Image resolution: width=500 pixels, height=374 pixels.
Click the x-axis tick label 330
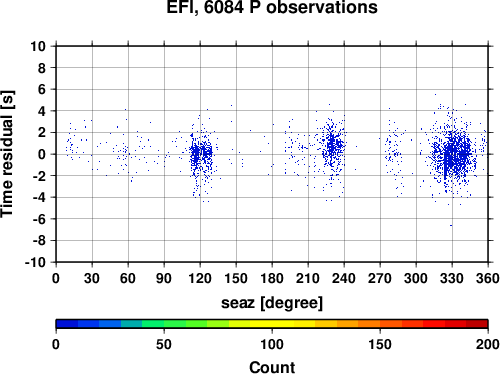click(x=452, y=278)
